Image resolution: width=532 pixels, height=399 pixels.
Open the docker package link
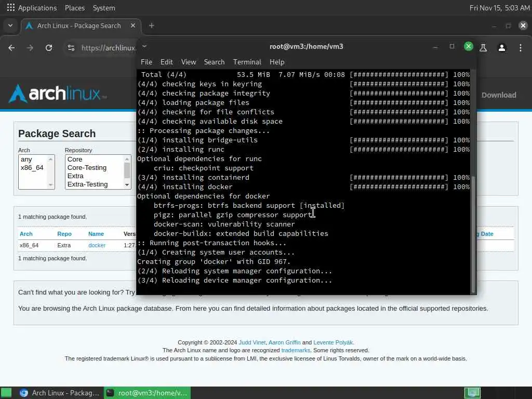[x=97, y=245]
